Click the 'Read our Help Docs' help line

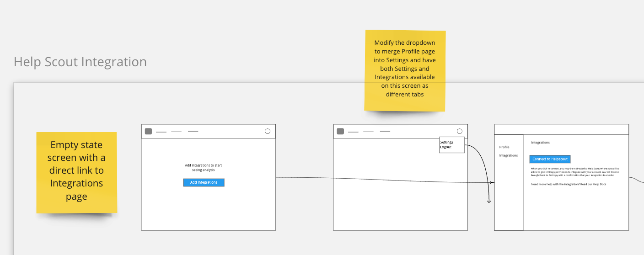[x=569, y=184]
